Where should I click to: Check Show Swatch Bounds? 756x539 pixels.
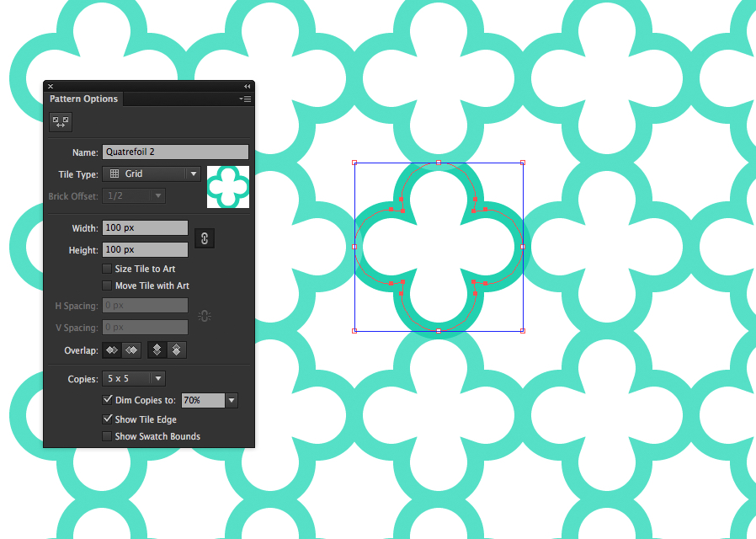[107, 436]
